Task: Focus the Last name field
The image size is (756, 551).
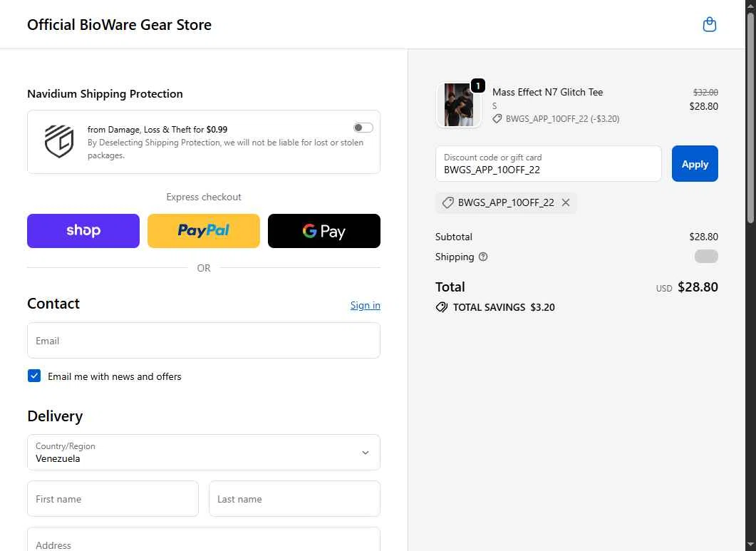Action: tap(294, 498)
